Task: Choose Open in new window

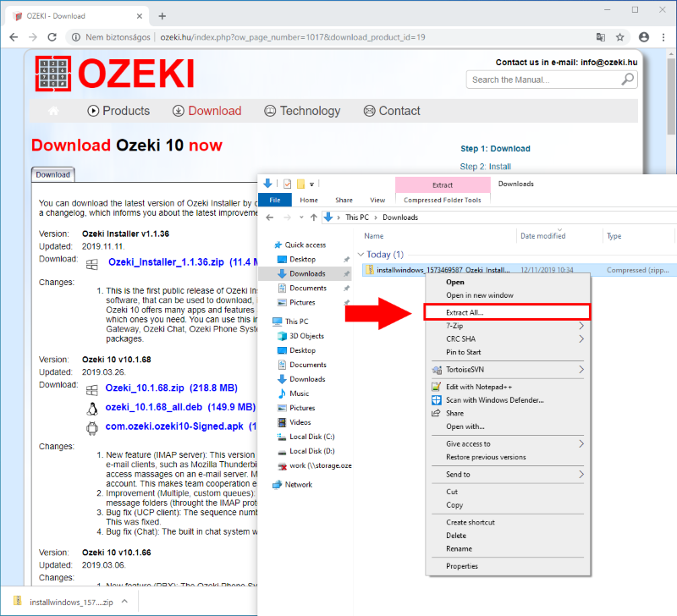Action: pyautogui.click(x=508, y=295)
